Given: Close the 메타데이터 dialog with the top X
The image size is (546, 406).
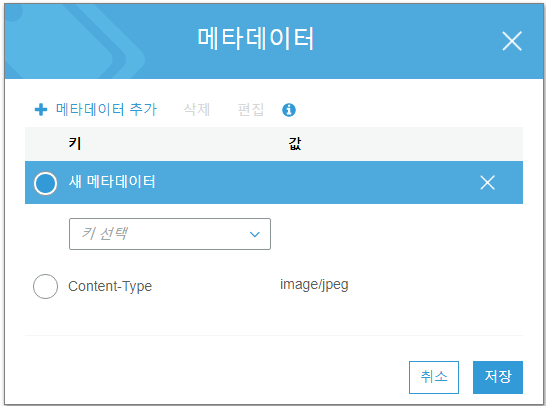Looking at the screenshot, I should [512, 41].
